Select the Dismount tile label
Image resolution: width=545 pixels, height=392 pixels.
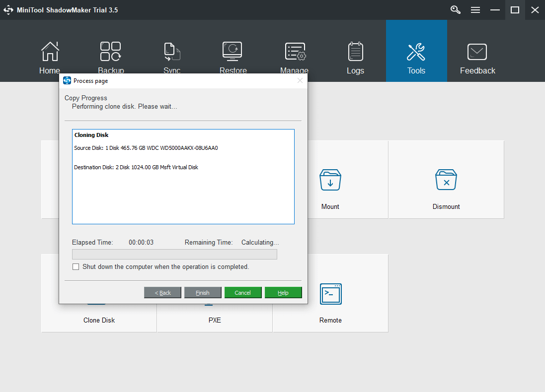(x=446, y=206)
